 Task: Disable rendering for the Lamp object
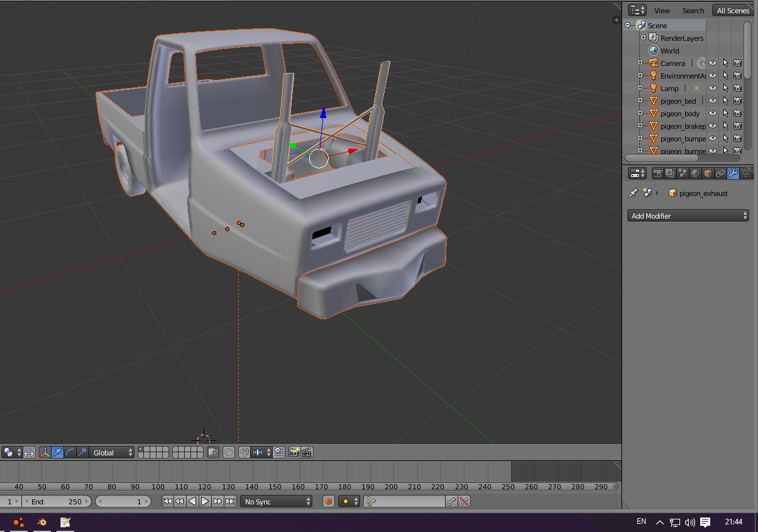pos(737,88)
